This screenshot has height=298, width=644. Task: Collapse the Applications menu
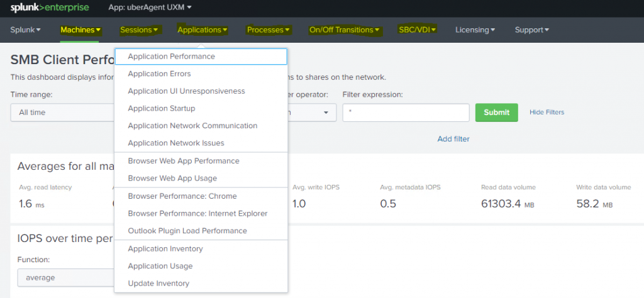[x=203, y=30]
